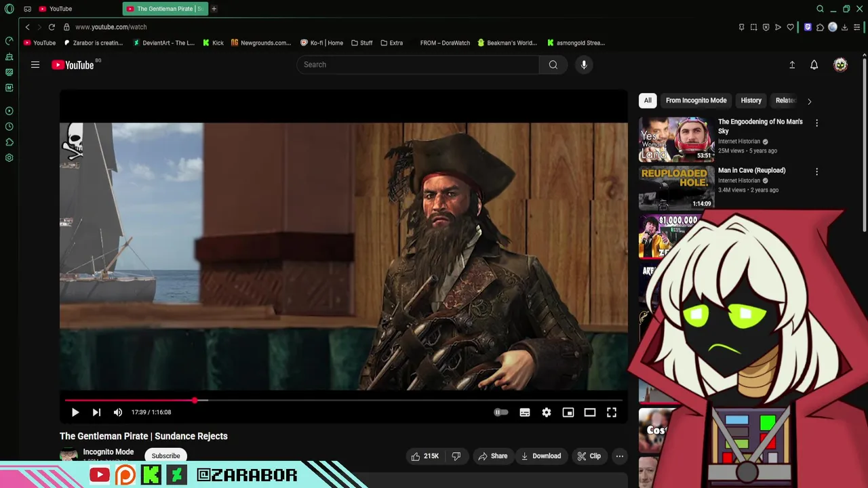868x488 pixels.
Task: Click the YouTube logo to go home
Action: click(73, 65)
